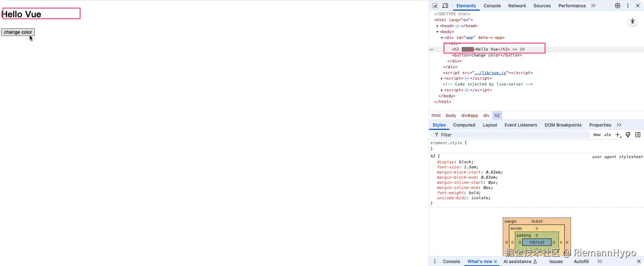Select the button change color DOM row
Screen dimensions: 644x266
coord(487,55)
